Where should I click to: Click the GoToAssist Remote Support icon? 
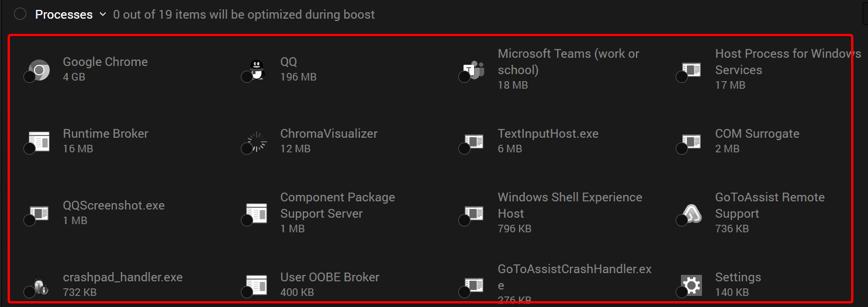691,213
